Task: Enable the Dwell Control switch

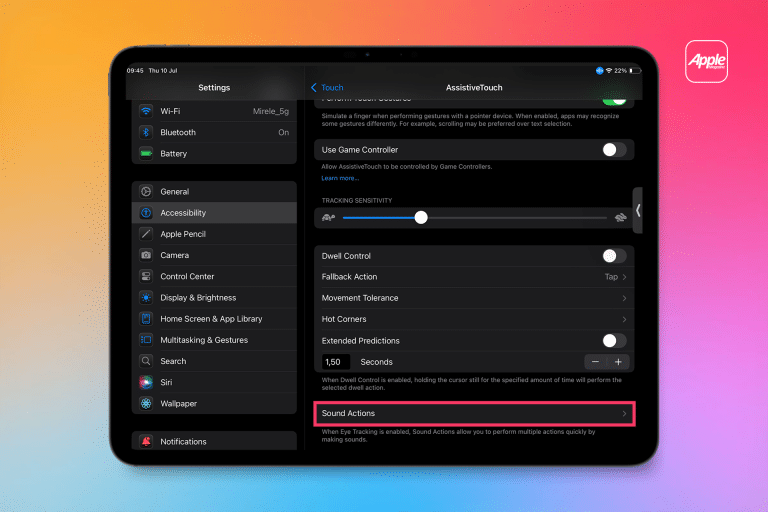Action: tap(614, 256)
